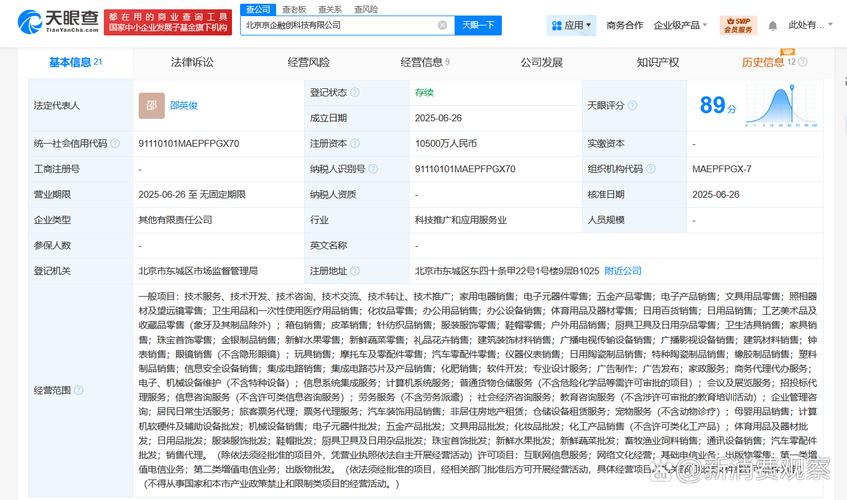Screen dimensions: 847x500
Task: Click avatar of 邵英俊
Action: pyautogui.click(x=152, y=105)
